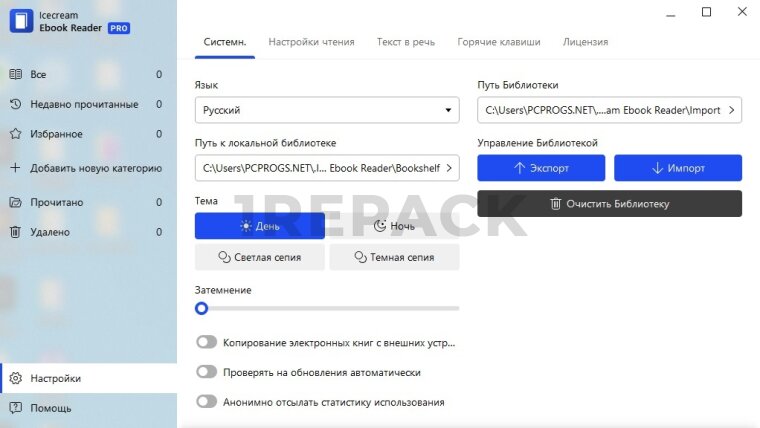Image resolution: width=760 pixels, height=428 pixels.
Task: Select the Темная сепия theme
Action: [394, 257]
